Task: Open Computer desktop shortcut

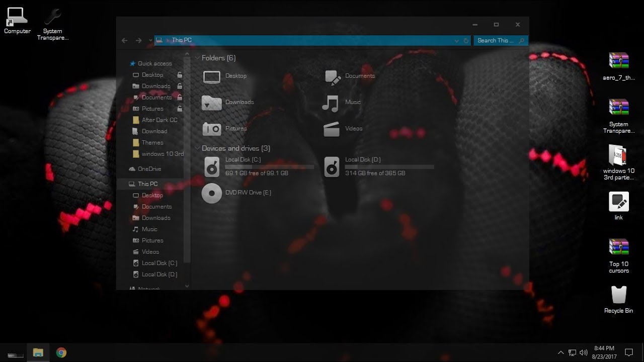Action: pyautogui.click(x=17, y=21)
